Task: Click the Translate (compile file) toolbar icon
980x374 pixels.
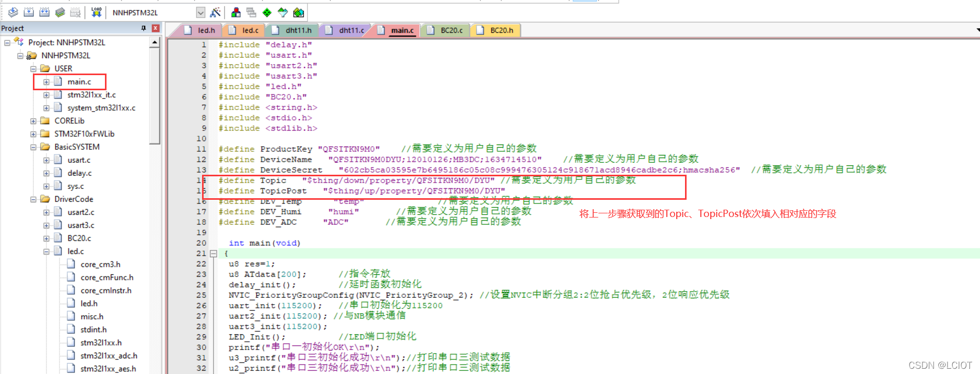Action: click(13, 12)
